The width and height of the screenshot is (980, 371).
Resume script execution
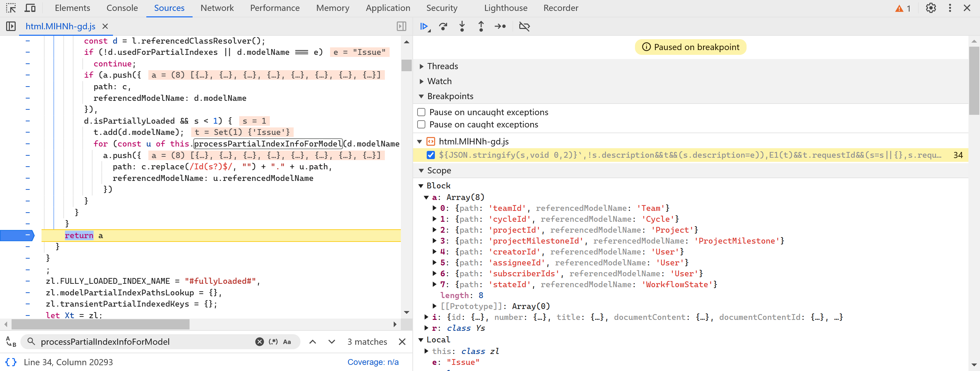(424, 26)
